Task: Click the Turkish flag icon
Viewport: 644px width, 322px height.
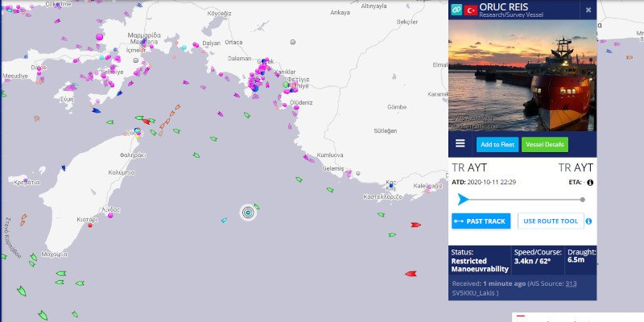Action: click(x=471, y=9)
